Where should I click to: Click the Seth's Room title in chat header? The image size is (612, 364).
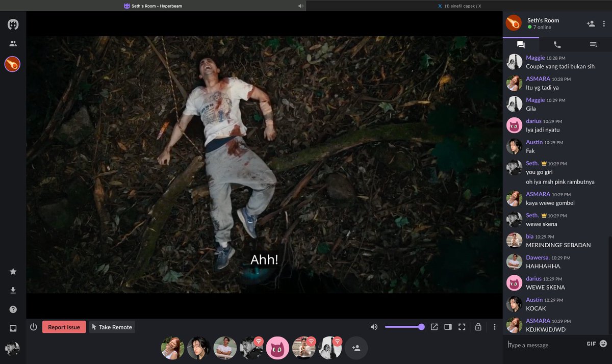(543, 20)
